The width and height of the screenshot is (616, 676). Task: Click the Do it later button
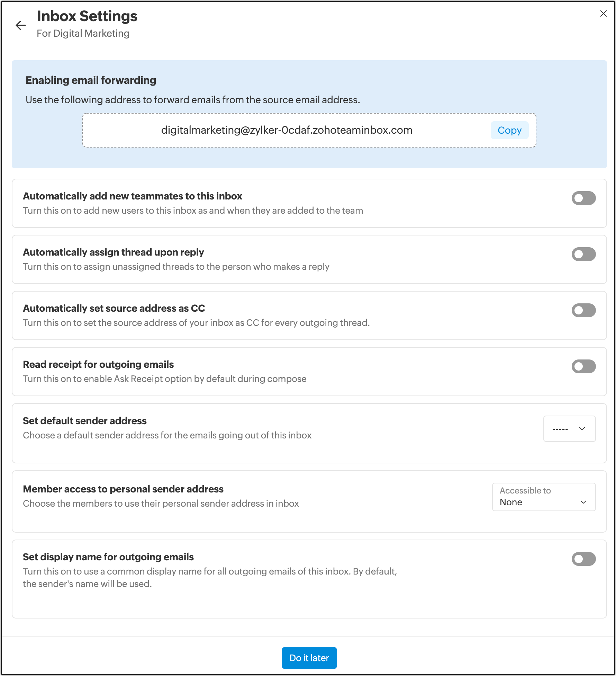point(309,658)
